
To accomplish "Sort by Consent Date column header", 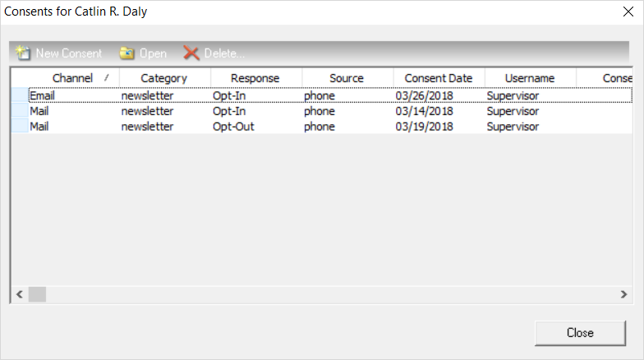I will [439, 78].
